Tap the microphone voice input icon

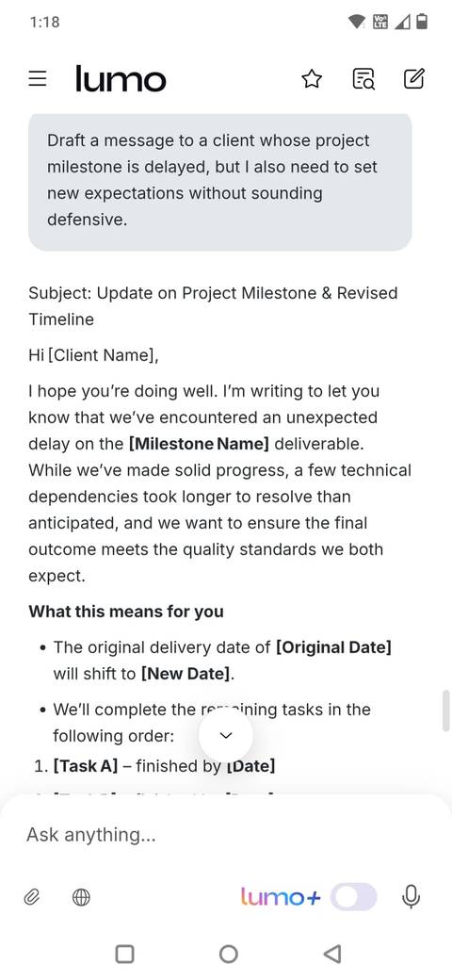pyautogui.click(x=411, y=897)
